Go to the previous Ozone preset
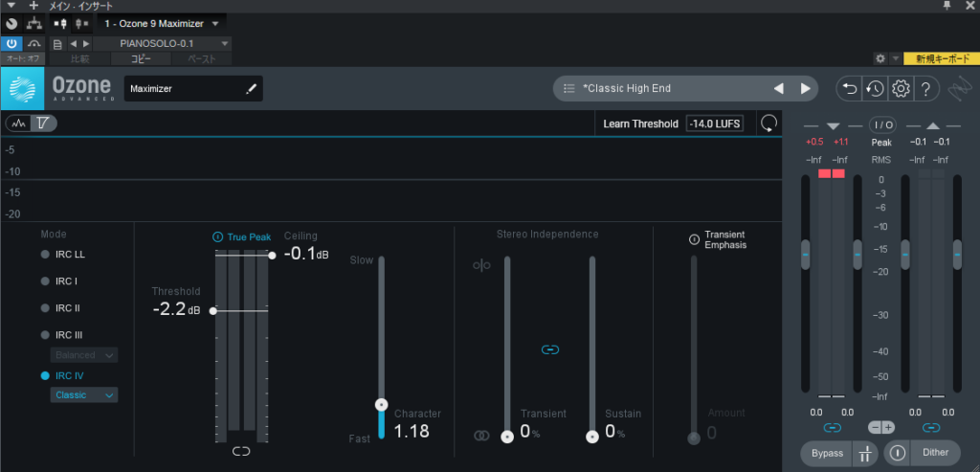This screenshot has width=980, height=472. (x=778, y=89)
